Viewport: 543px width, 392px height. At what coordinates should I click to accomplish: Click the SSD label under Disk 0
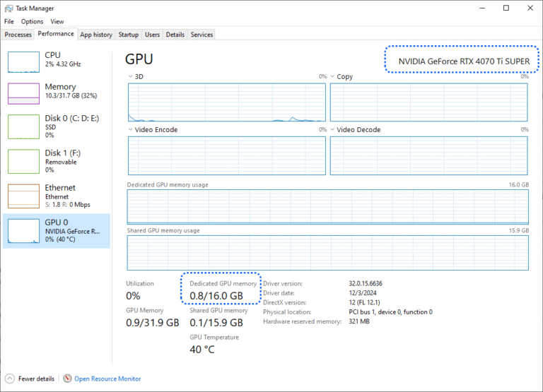(51, 127)
